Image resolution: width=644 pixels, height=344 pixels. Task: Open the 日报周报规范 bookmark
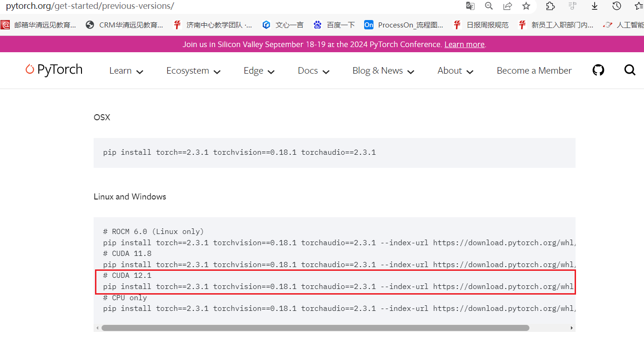pyautogui.click(x=481, y=25)
